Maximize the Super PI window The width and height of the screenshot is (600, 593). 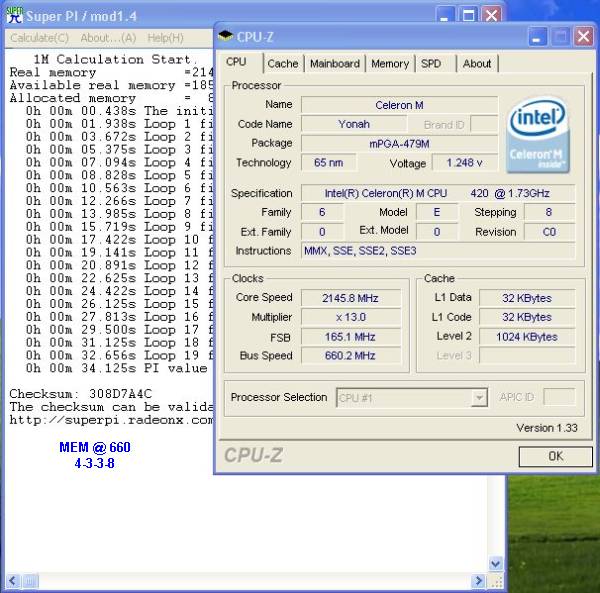click(468, 15)
